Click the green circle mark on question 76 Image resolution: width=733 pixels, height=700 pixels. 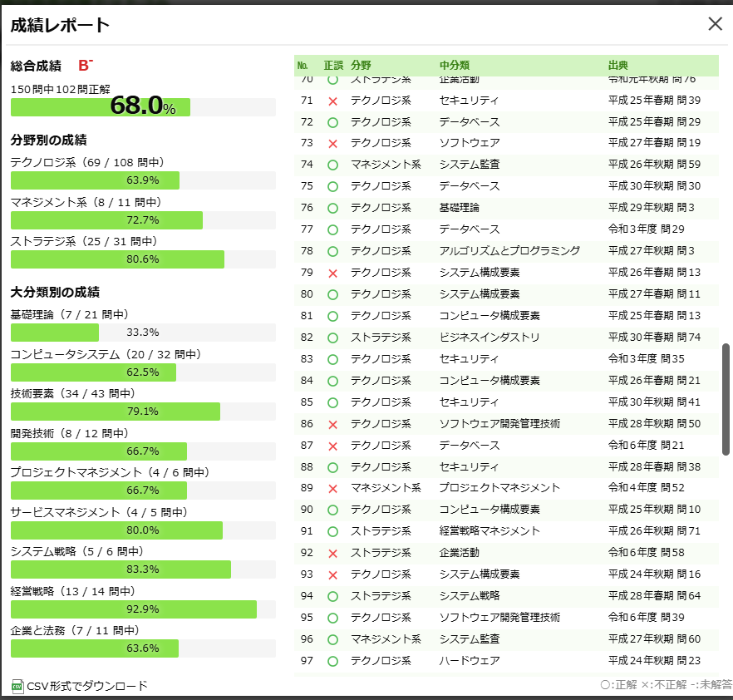click(x=332, y=208)
